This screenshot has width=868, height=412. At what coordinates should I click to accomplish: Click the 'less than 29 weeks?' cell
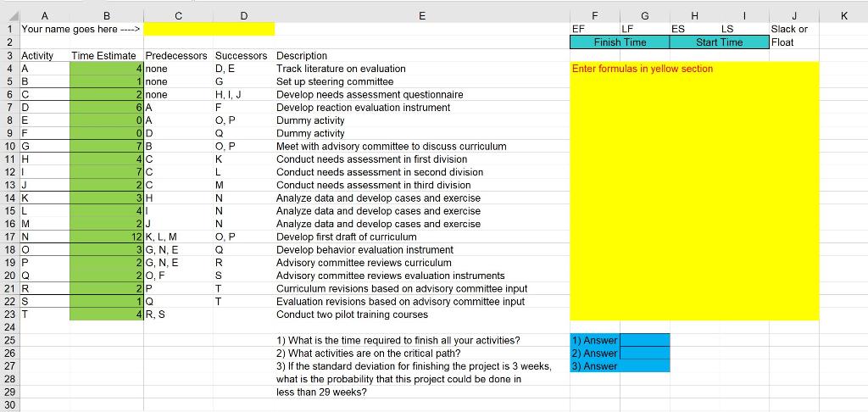(422, 392)
